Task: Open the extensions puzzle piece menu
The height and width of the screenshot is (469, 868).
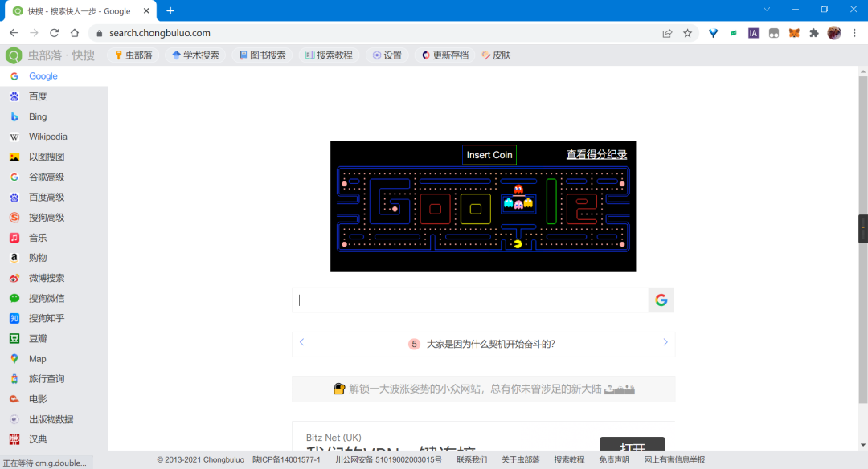Action: [x=813, y=33]
